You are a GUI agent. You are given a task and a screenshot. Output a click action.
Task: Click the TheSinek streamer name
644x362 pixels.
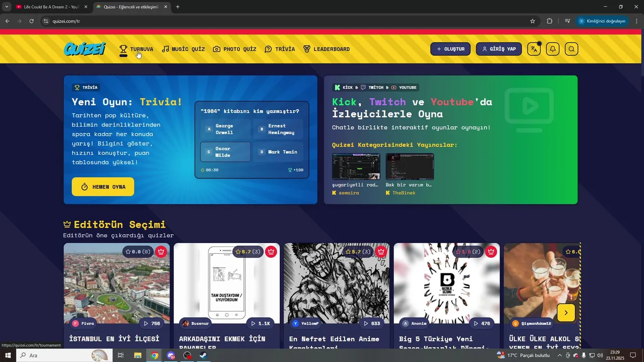click(404, 193)
